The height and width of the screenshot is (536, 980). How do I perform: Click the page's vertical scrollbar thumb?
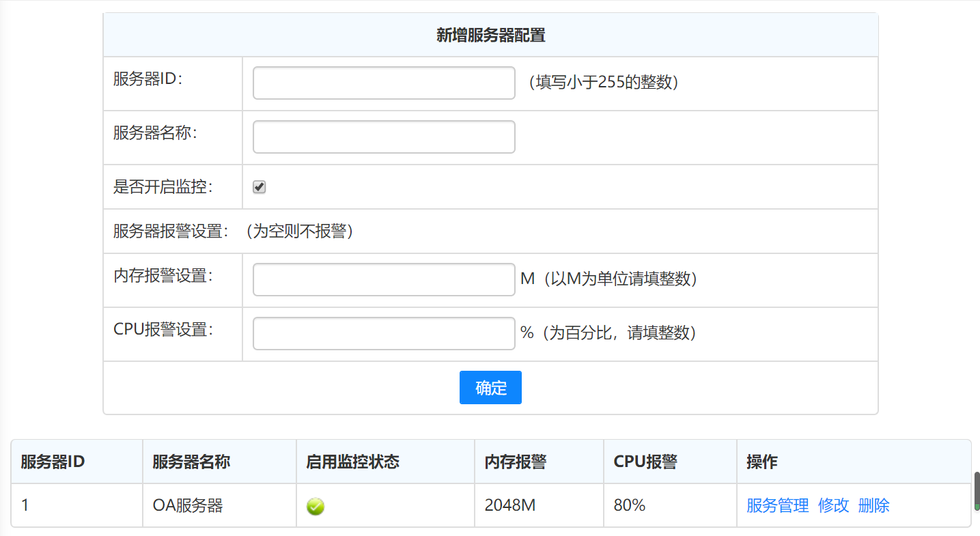click(977, 490)
